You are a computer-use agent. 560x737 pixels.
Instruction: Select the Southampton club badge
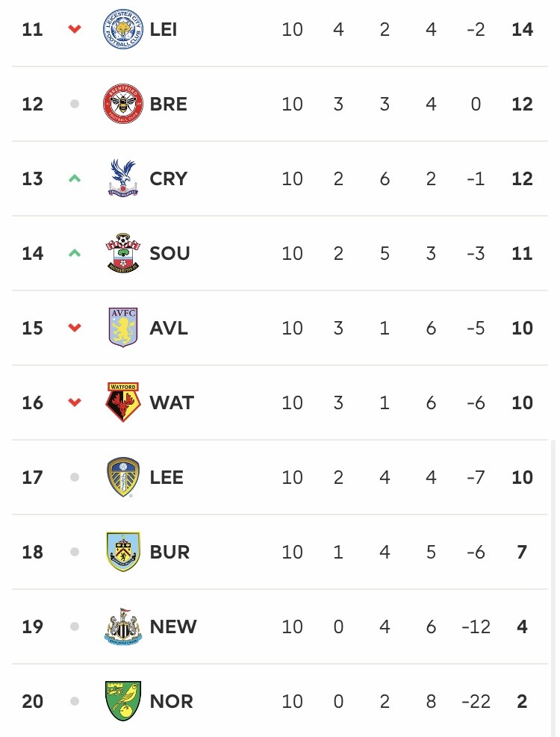point(122,253)
